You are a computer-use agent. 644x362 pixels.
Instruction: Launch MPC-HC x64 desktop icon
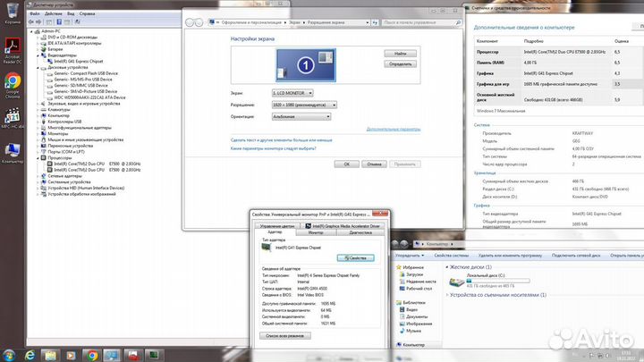click(13, 119)
